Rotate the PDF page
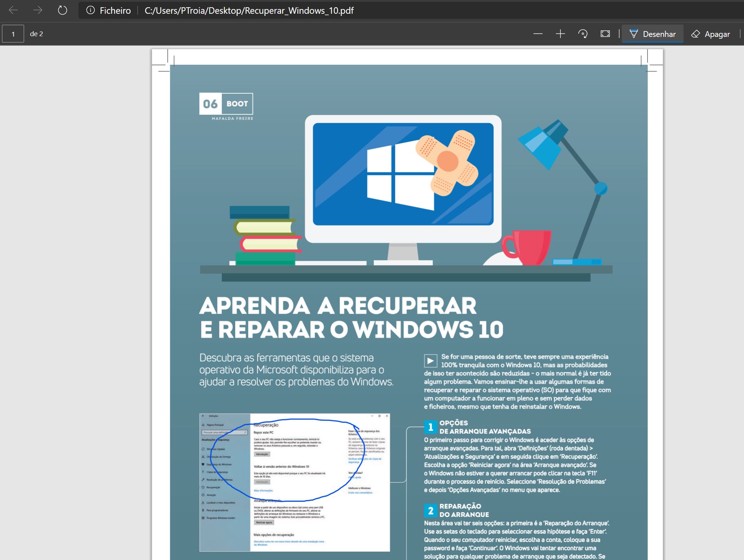Image resolution: width=744 pixels, height=560 pixels. point(583,34)
